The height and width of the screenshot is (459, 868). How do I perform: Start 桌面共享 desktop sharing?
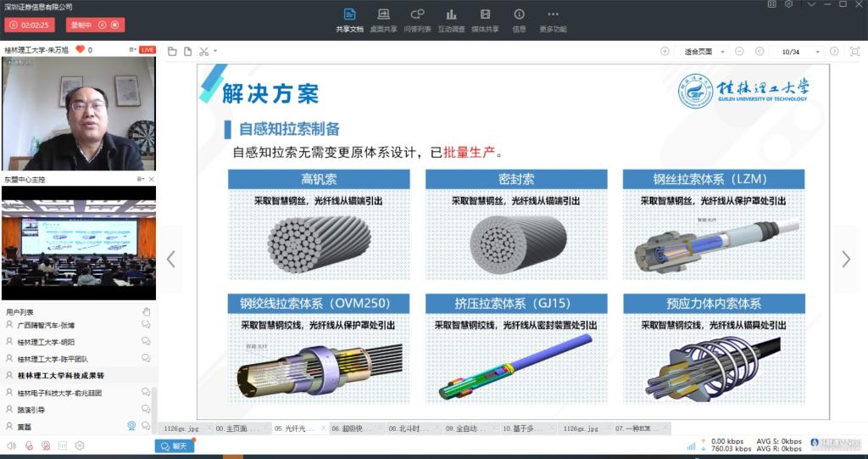383,20
